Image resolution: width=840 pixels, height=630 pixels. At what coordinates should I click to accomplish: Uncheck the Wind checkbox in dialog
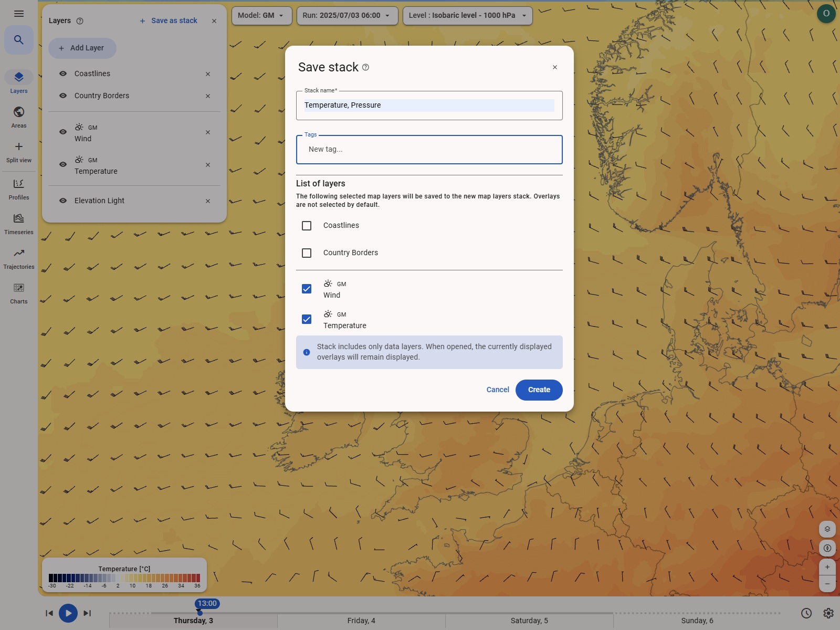(307, 289)
